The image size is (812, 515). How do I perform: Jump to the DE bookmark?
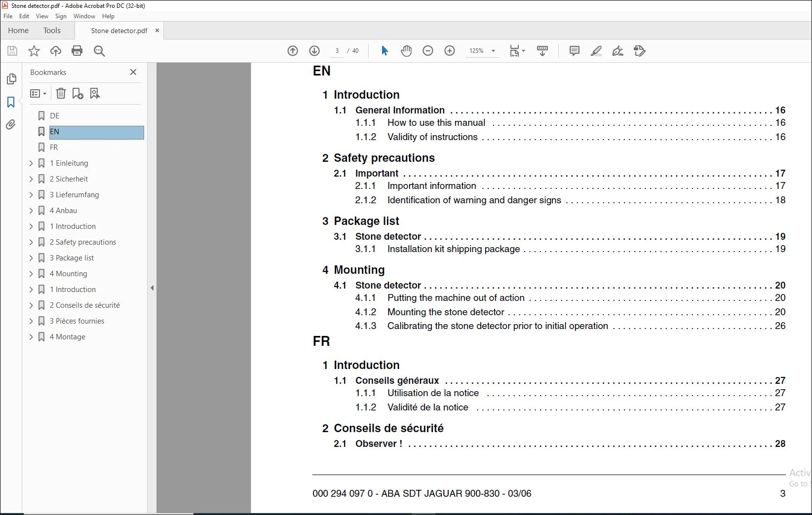click(54, 116)
